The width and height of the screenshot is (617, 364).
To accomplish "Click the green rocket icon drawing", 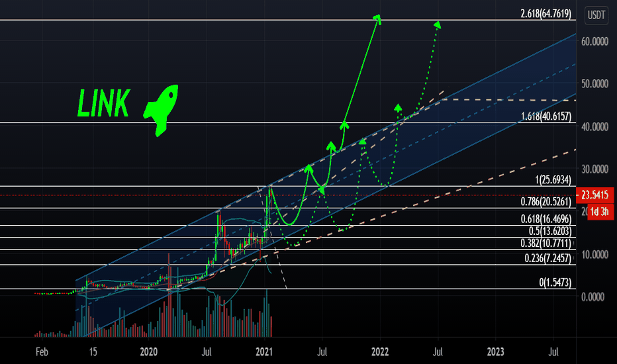I will point(161,110).
